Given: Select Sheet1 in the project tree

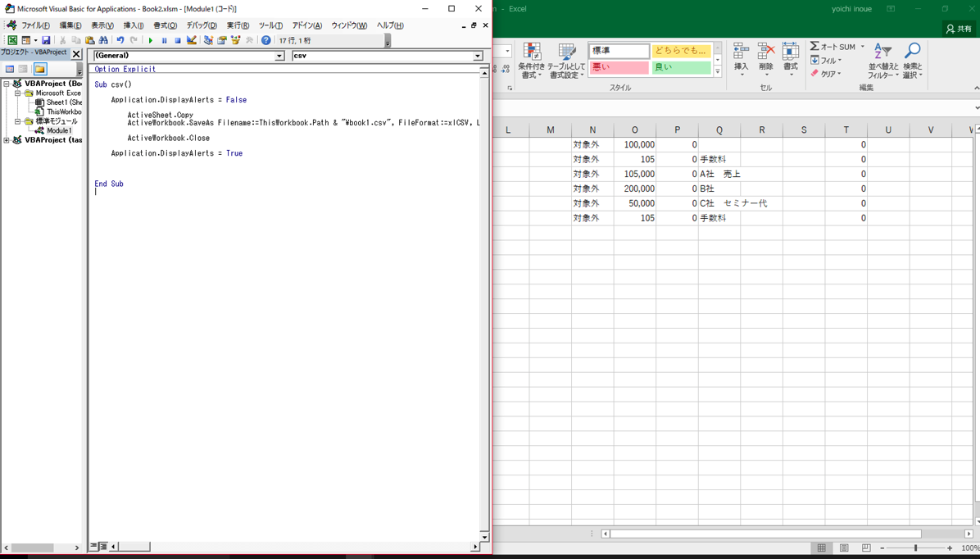Looking at the screenshot, I should [58, 102].
